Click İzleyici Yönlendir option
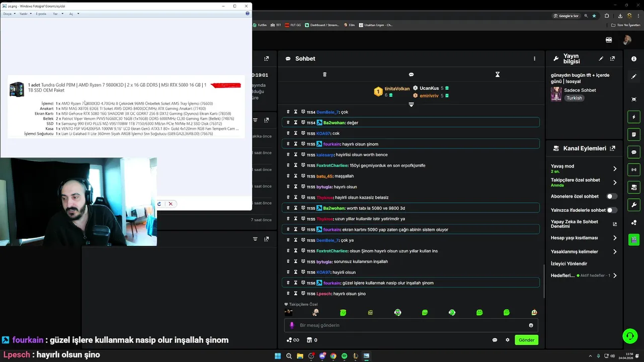 coord(569,263)
